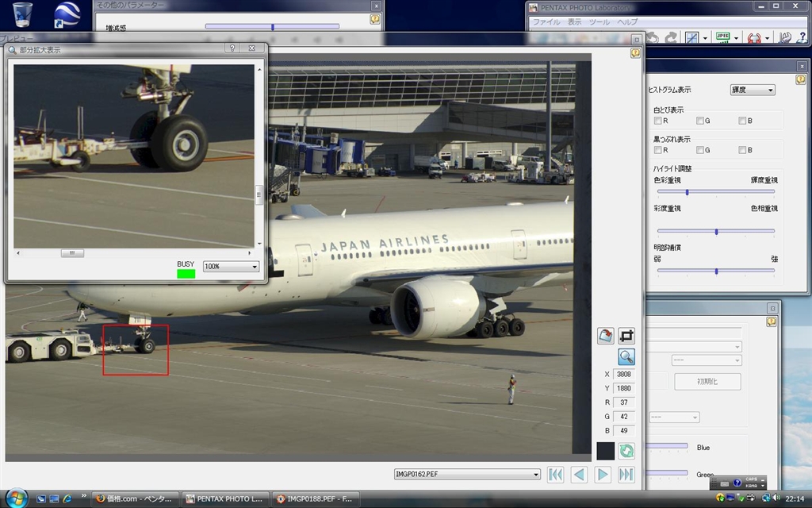812x508 pixels.
Task: Switch to the PENTAX PHOTO L... taskbar button
Action: click(224, 498)
